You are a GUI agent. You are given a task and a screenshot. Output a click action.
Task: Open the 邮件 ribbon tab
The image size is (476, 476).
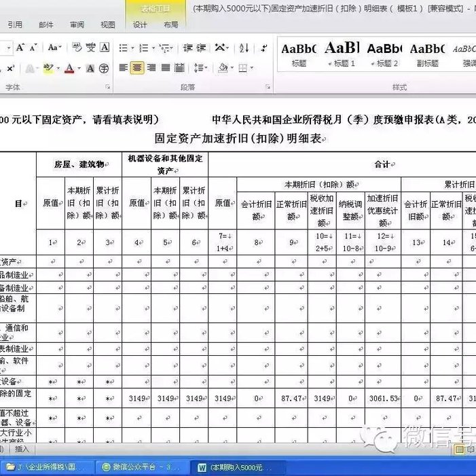pos(46,24)
